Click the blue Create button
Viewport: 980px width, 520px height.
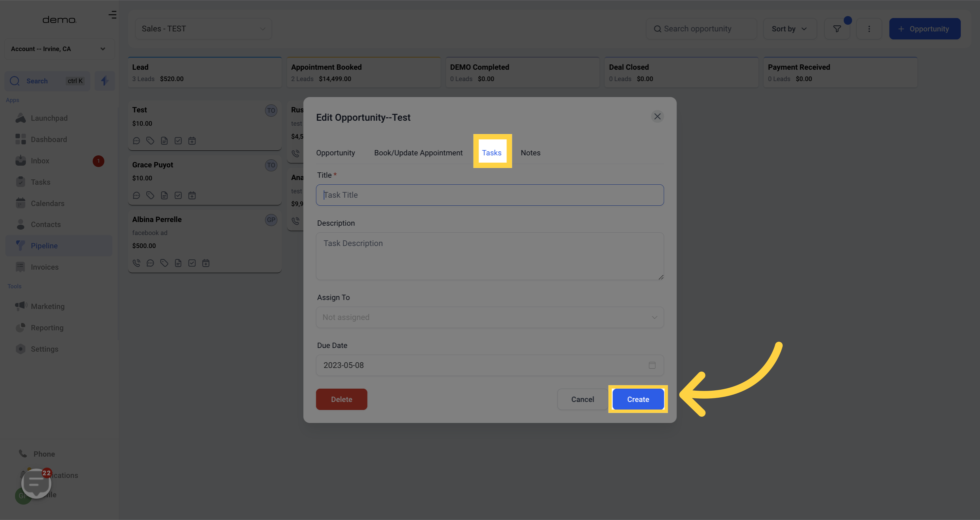point(638,399)
